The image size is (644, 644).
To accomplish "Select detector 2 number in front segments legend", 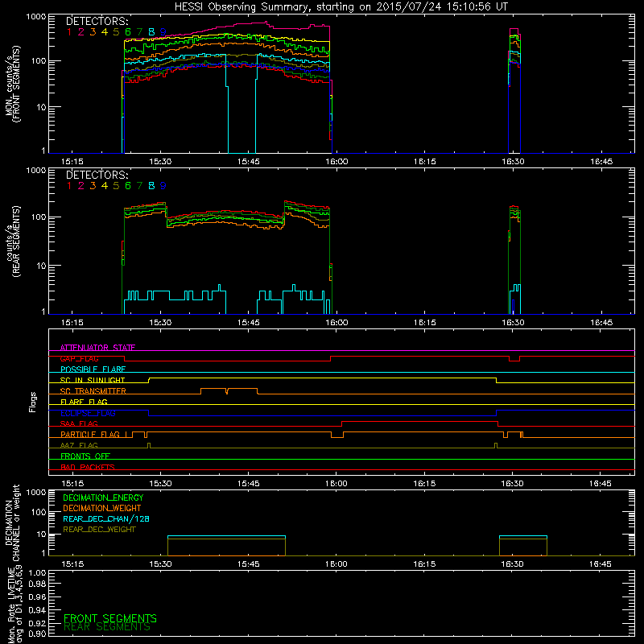I will [81, 32].
